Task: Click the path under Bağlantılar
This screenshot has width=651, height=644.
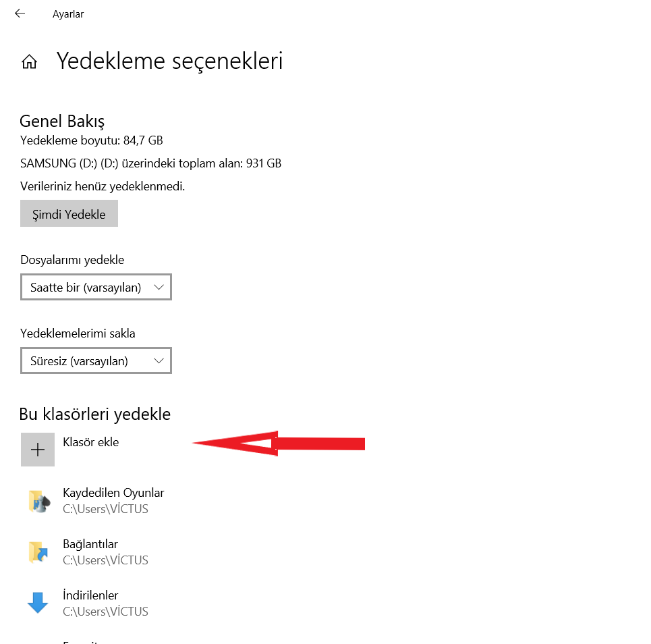Action: point(105,560)
